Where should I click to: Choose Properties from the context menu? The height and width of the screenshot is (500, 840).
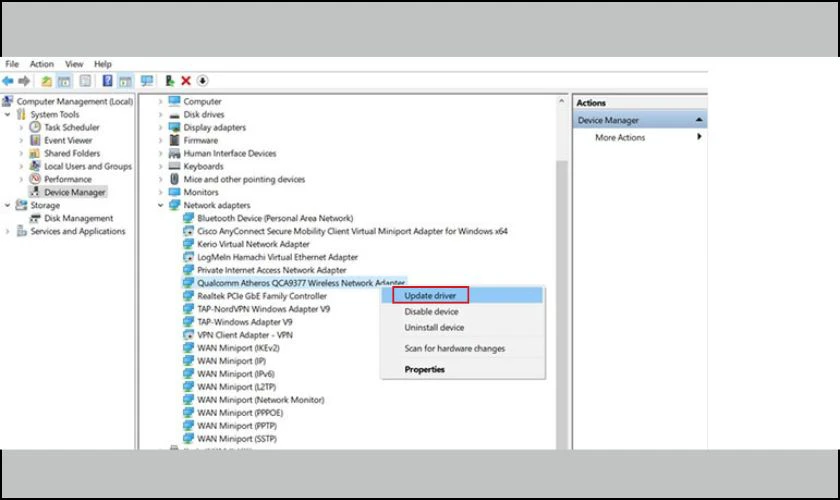pos(463,369)
